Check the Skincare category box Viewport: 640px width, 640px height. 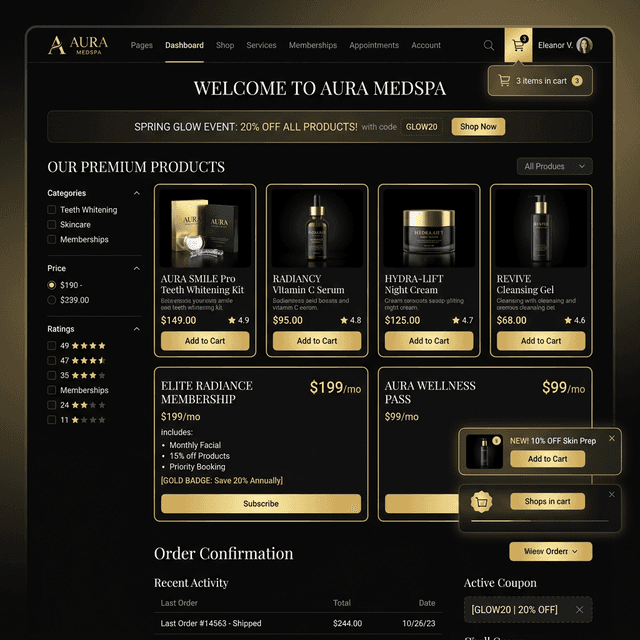tap(51, 224)
